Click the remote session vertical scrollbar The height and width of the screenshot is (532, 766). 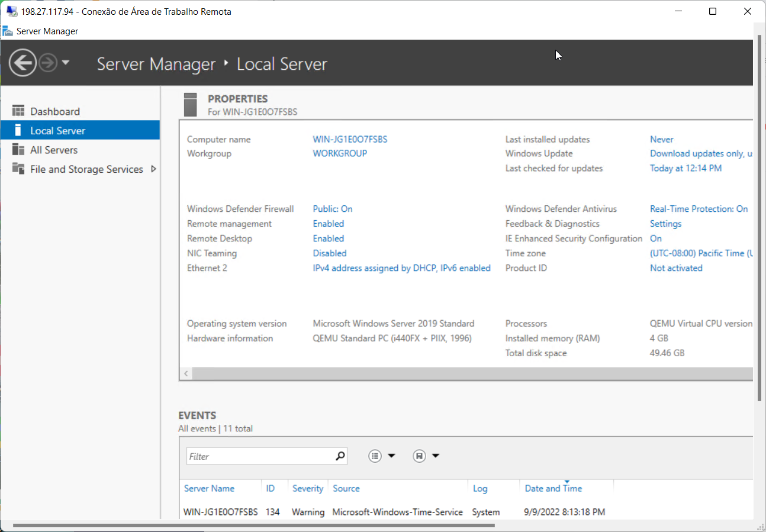pos(760,219)
